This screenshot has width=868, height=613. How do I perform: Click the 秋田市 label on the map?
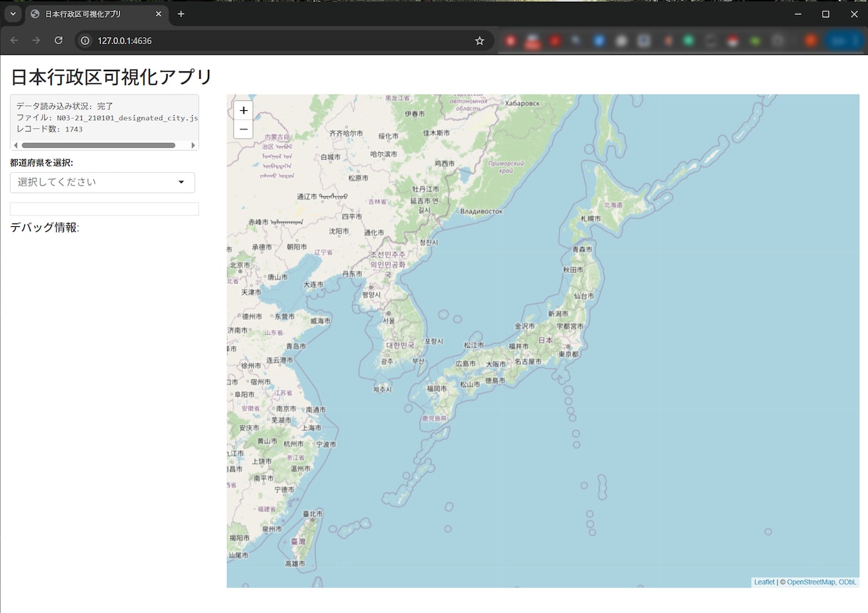coord(573,270)
